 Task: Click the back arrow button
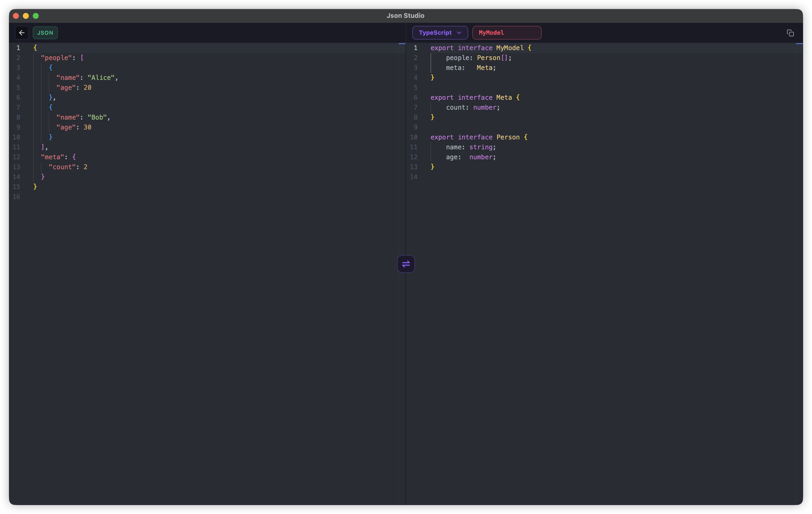22,33
